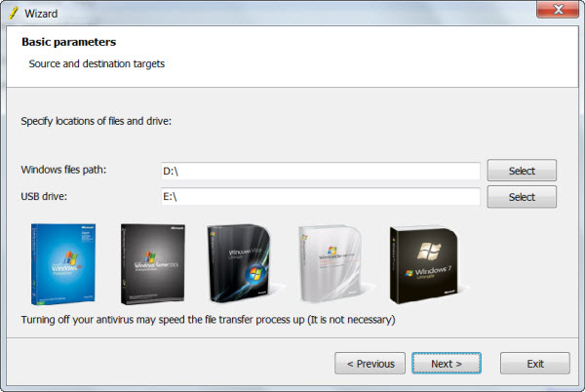
Task: Click the Windows Vista Ultimate box image
Action: pos(240,263)
